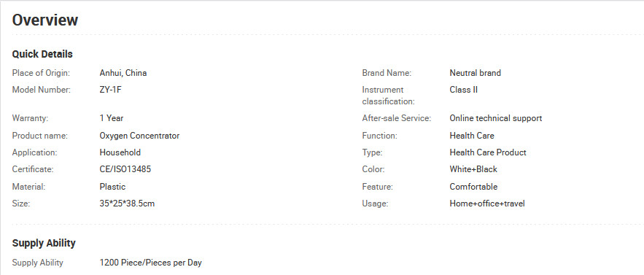The image size is (644, 275).
Task: Select the Comfortable feature value
Action: click(x=473, y=187)
